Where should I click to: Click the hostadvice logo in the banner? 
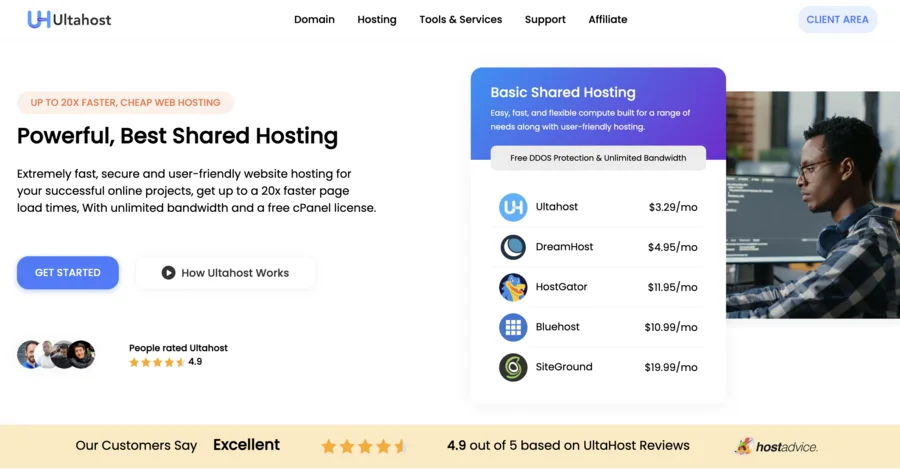pyautogui.click(x=776, y=446)
